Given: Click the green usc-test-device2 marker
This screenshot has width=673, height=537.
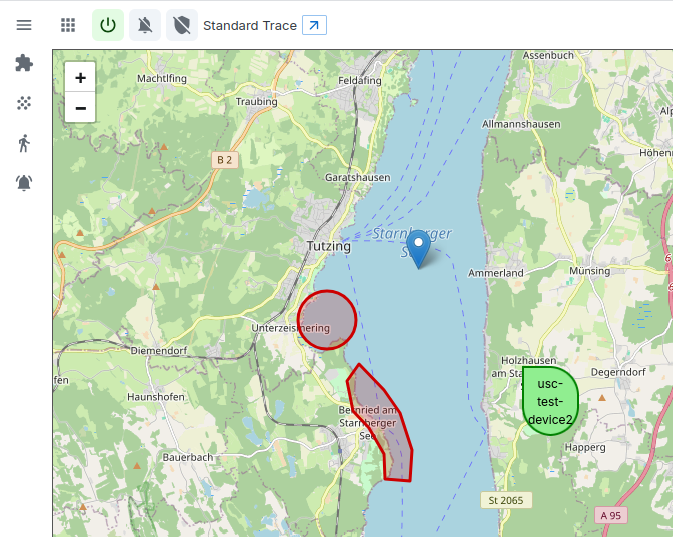Looking at the screenshot, I should tap(550, 401).
